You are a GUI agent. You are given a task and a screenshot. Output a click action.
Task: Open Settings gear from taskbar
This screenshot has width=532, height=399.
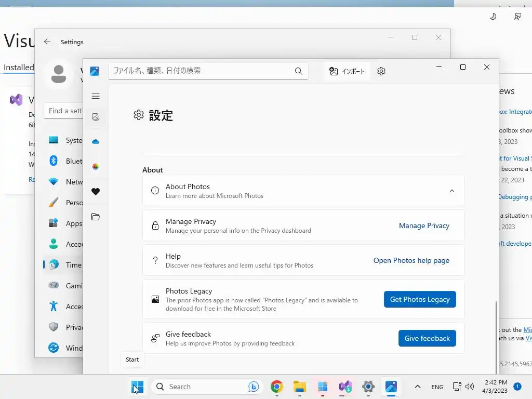[x=368, y=387]
